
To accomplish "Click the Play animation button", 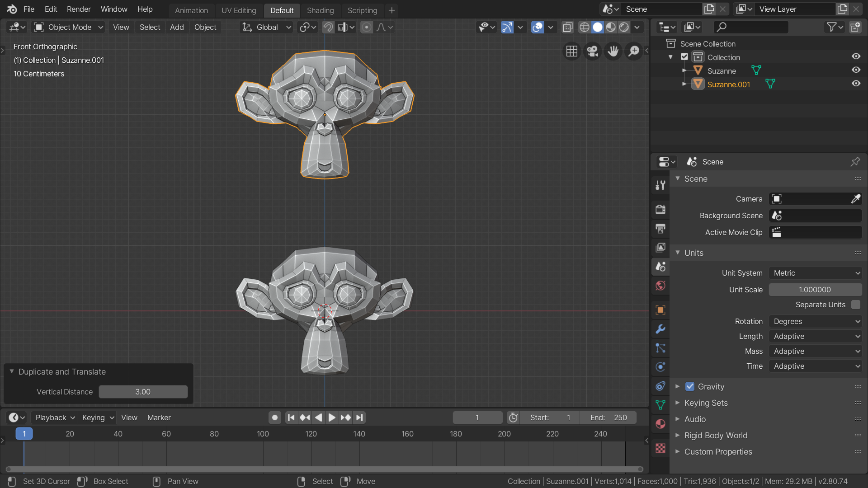I will click(x=332, y=418).
